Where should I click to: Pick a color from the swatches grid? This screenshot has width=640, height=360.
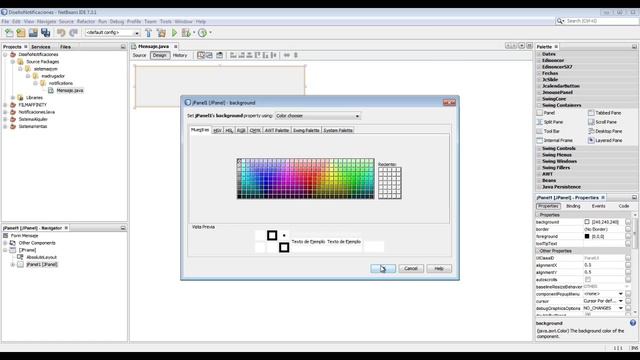coord(305,179)
